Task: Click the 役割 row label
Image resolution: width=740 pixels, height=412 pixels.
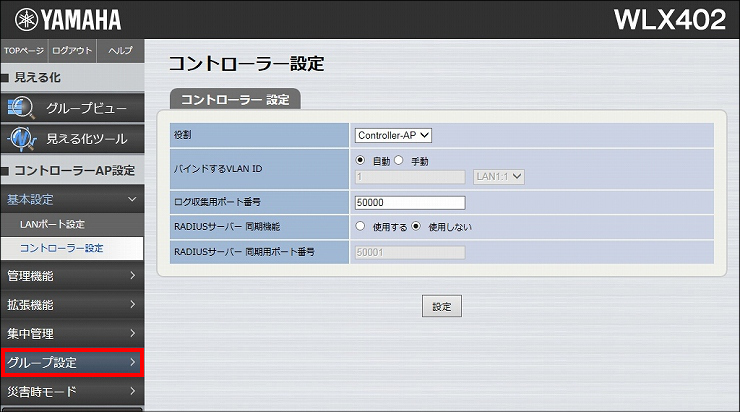Action: (183, 135)
